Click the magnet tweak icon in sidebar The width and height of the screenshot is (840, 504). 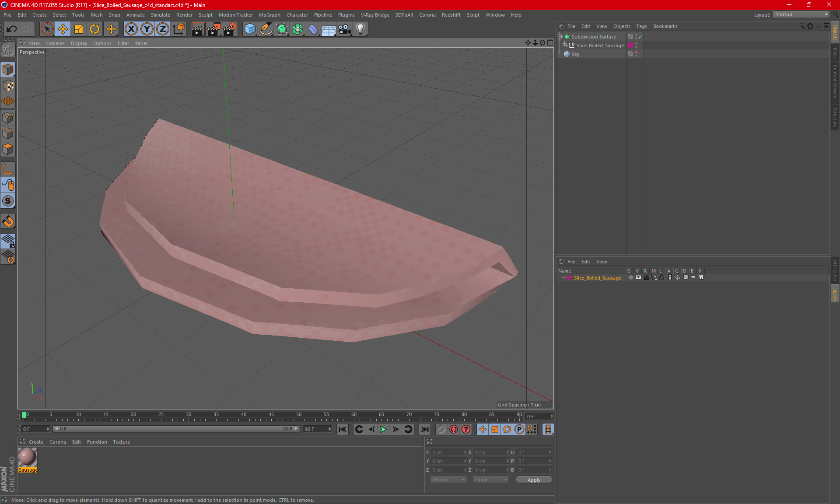point(8,221)
